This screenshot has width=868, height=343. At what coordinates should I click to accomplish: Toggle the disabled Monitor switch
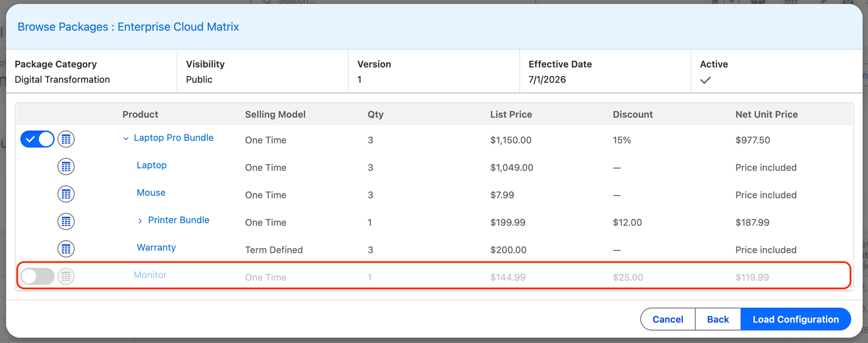tap(37, 276)
